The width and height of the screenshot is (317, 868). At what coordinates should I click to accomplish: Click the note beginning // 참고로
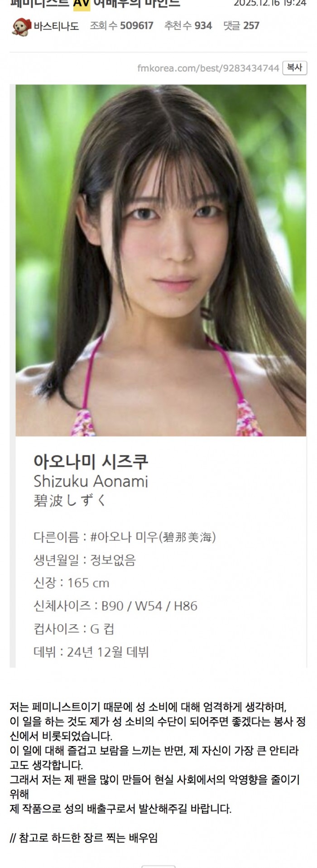tap(84, 838)
